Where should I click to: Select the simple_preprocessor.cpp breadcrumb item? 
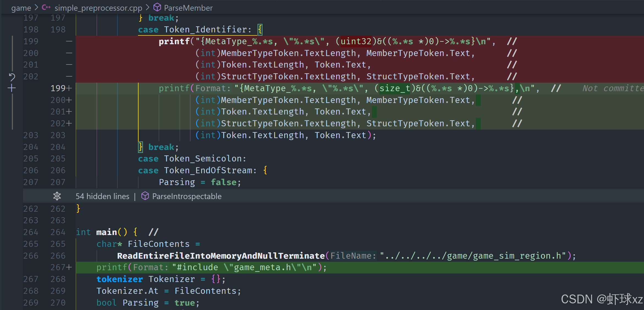98,8
